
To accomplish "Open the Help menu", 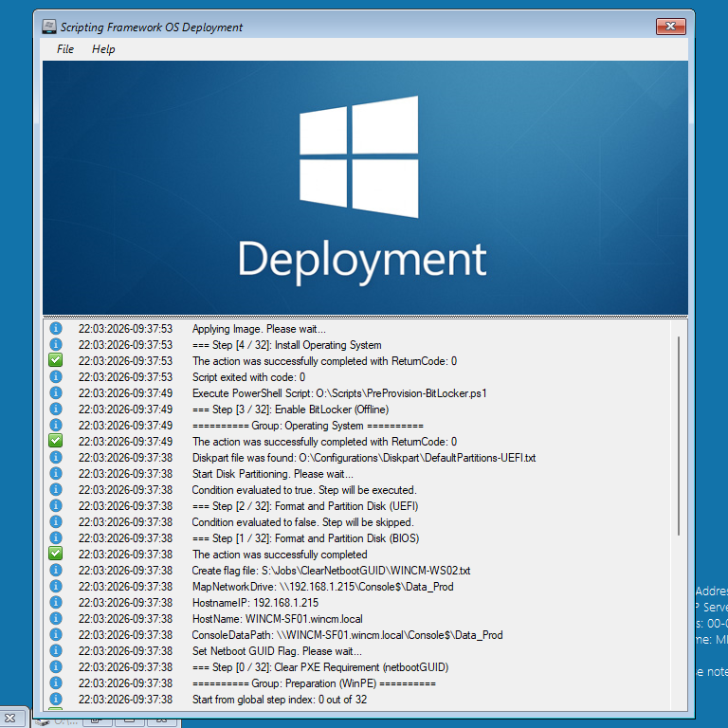I will tap(103, 49).
